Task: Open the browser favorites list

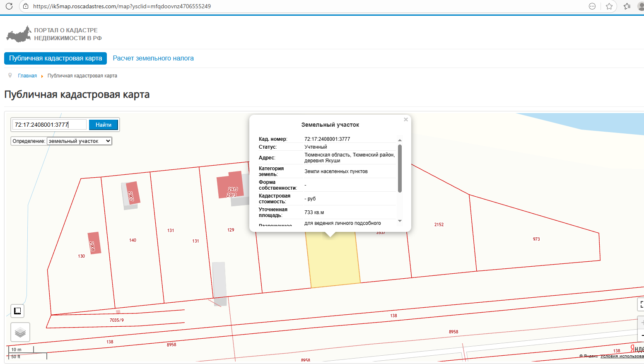Action: (627, 6)
